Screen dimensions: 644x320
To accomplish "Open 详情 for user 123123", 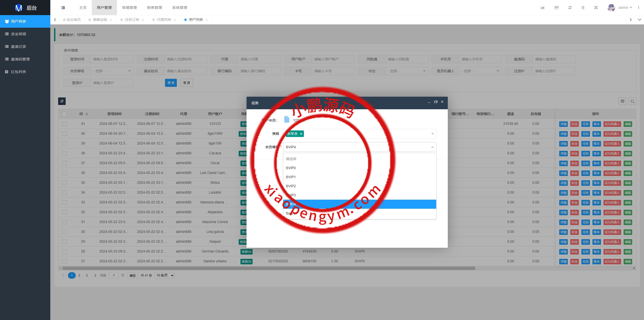I will pyautogui.click(x=563, y=124).
